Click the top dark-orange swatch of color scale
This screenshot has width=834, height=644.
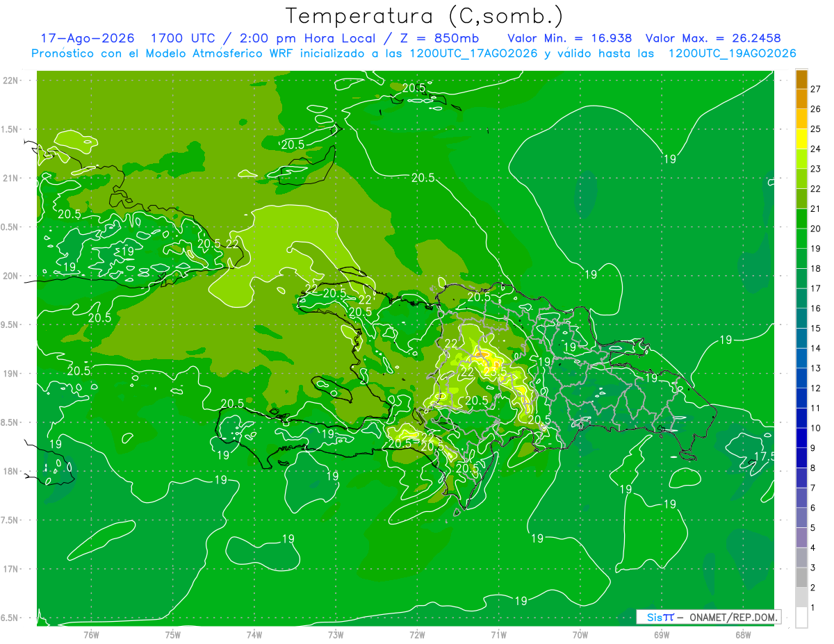click(x=801, y=79)
